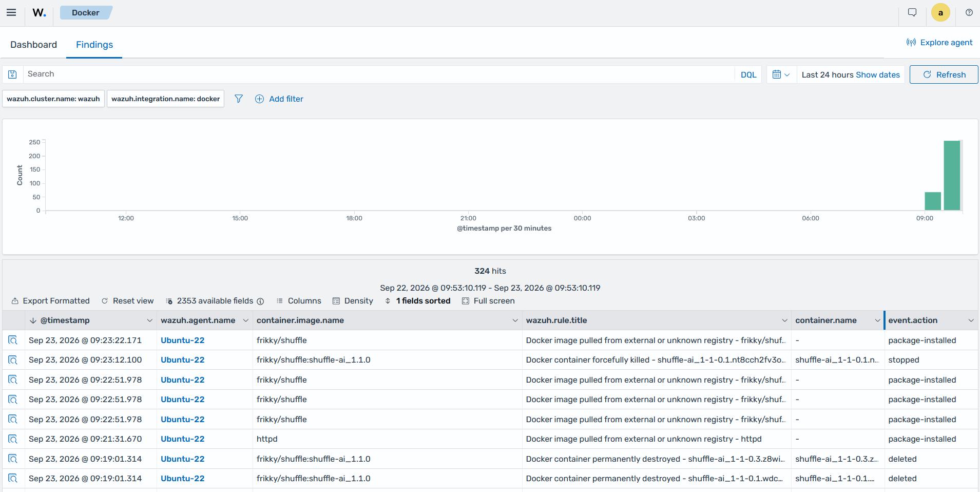Image resolution: width=980 pixels, height=492 pixels.
Task: Click the filter funnel options icon
Action: click(239, 99)
